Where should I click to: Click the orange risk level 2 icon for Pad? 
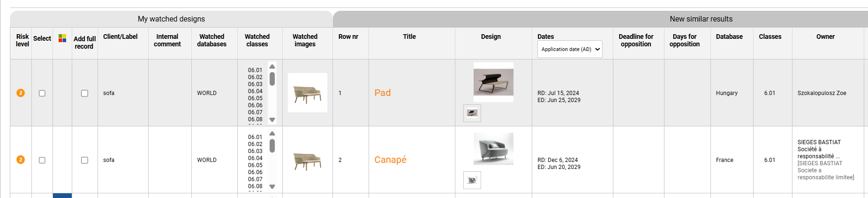[x=21, y=93]
